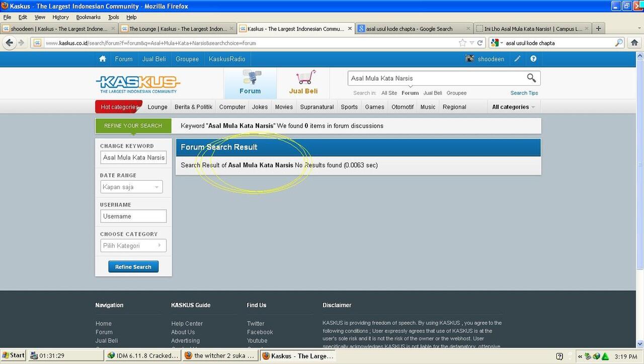Image resolution: width=644 pixels, height=364 pixels.
Task: Open the 'Pilih Kategori' category dropdown
Action: [133, 246]
